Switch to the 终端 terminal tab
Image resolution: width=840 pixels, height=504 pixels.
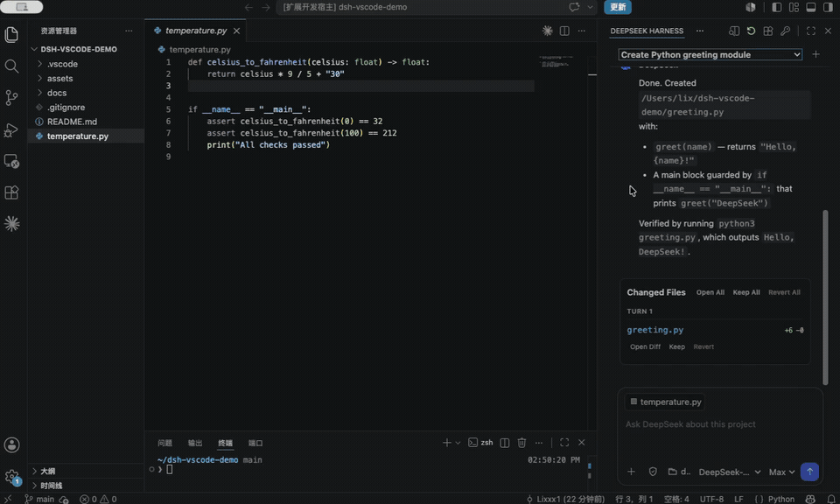(226, 443)
